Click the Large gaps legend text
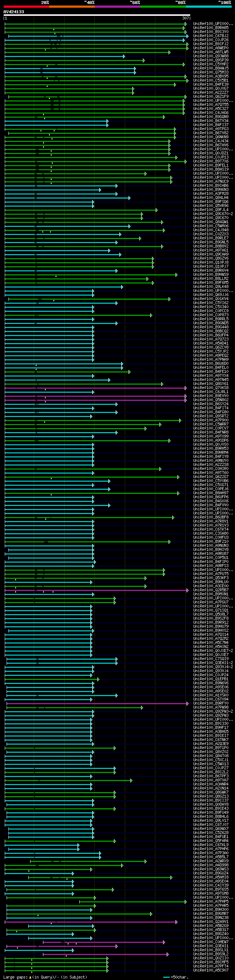This screenshot has width=235, height=980. click(45, 977)
